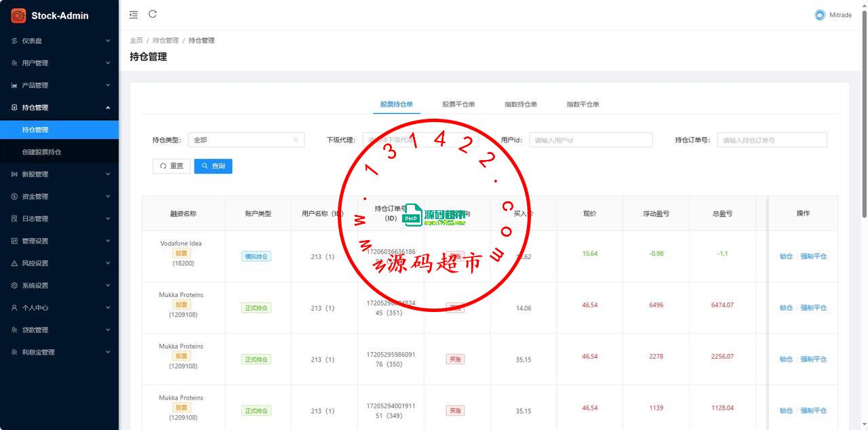Click the 现价 value 15.64

[x=590, y=254]
